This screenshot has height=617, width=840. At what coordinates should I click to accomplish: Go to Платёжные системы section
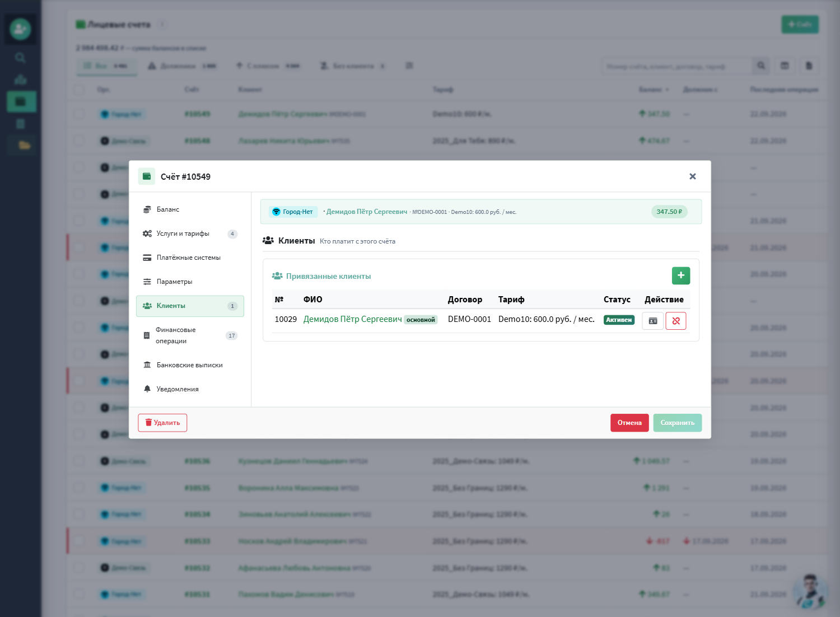pyautogui.click(x=190, y=258)
